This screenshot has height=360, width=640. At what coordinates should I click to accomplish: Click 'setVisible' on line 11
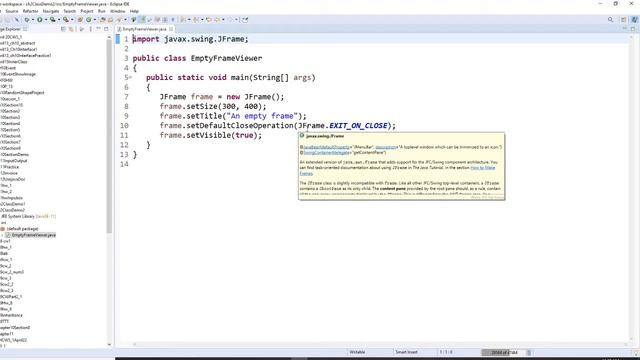coord(209,136)
